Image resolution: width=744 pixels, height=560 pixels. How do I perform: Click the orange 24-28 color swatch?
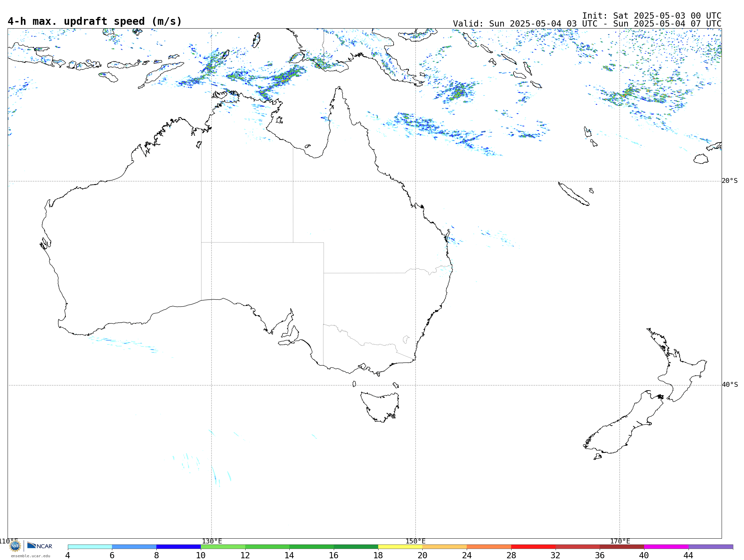pos(489,547)
